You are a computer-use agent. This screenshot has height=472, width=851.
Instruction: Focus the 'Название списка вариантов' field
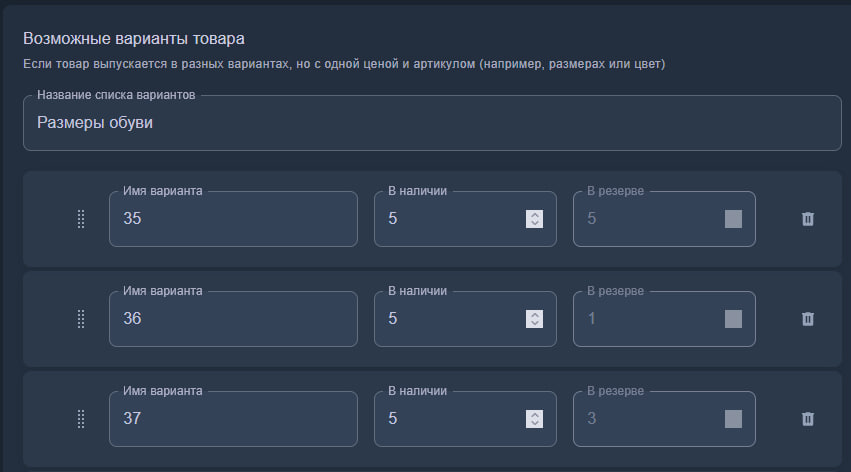(431, 123)
